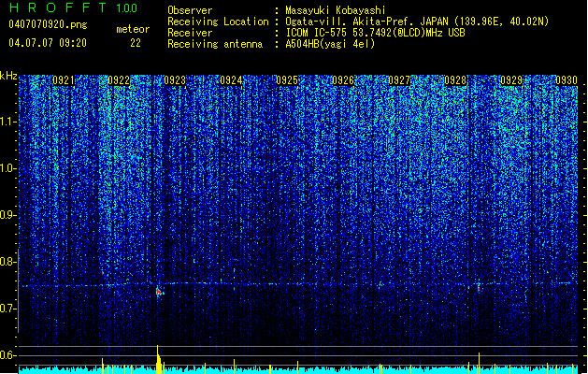Click the 0925 time marker

point(287,80)
